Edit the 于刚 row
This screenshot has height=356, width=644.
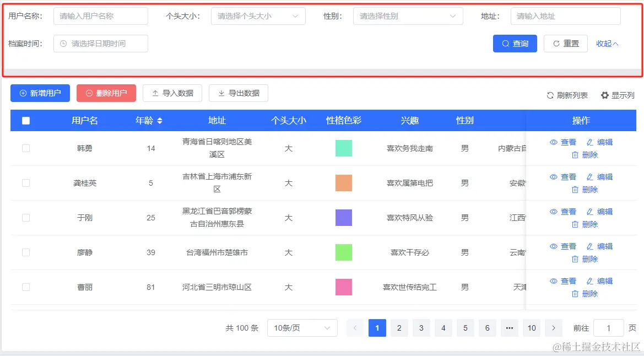click(x=599, y=212)
